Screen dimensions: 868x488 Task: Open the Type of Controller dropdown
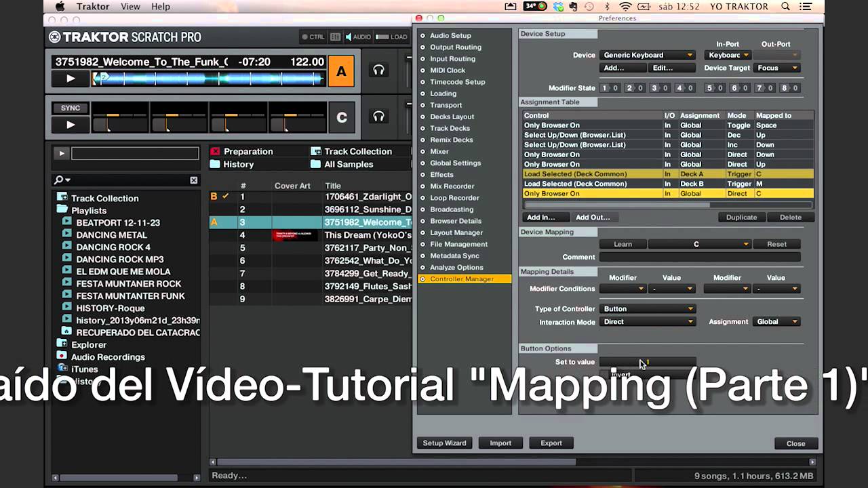click(648, 308)
